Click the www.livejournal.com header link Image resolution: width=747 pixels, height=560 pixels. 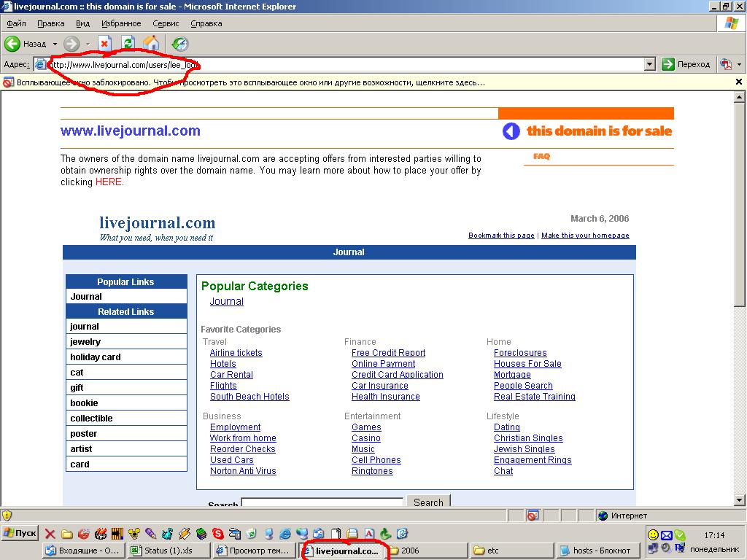[x=130, y=131]
